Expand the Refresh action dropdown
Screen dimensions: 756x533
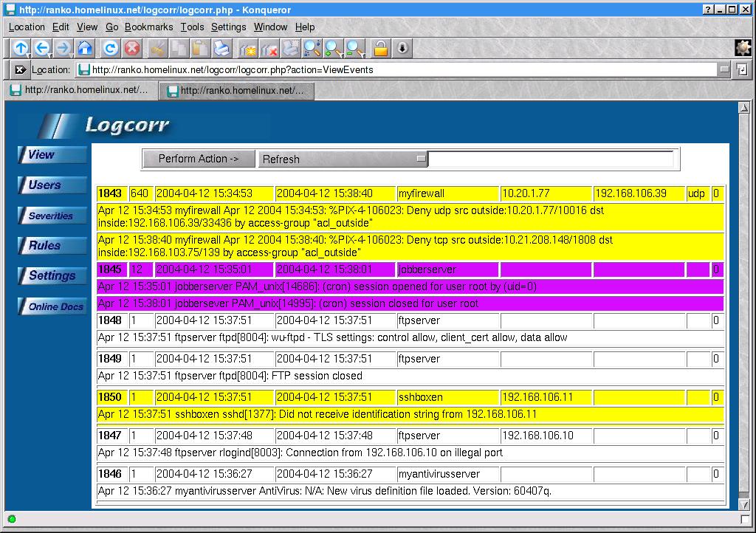(x=421, y=159)
